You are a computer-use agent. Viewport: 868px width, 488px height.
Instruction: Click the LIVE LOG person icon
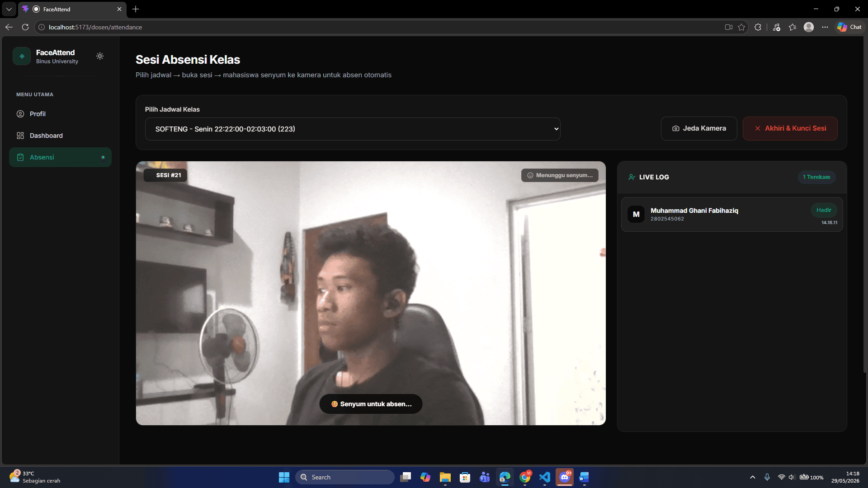(632, 177)
